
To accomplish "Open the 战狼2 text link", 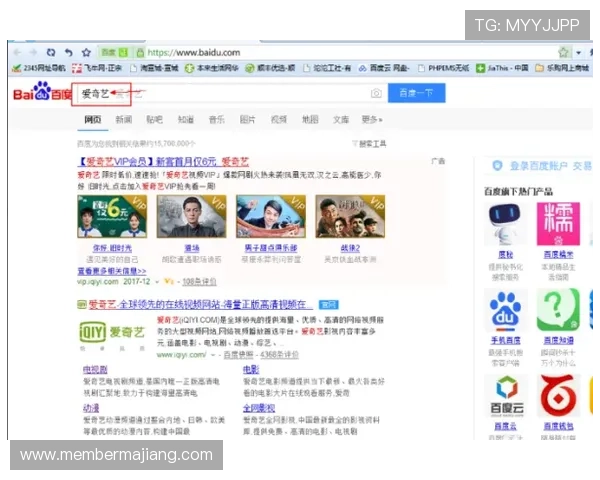I will coord(350,248).
